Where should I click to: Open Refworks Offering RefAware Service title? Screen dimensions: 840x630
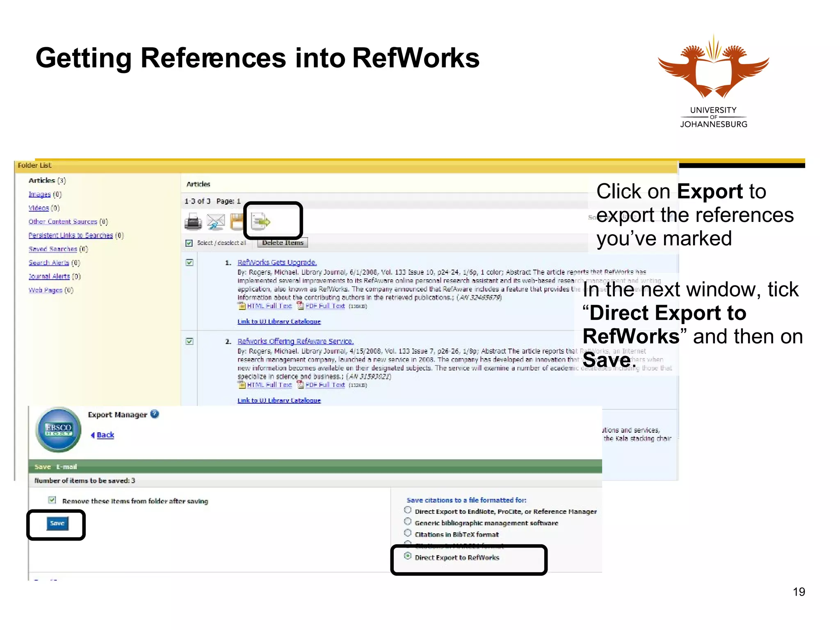point(295,341)
